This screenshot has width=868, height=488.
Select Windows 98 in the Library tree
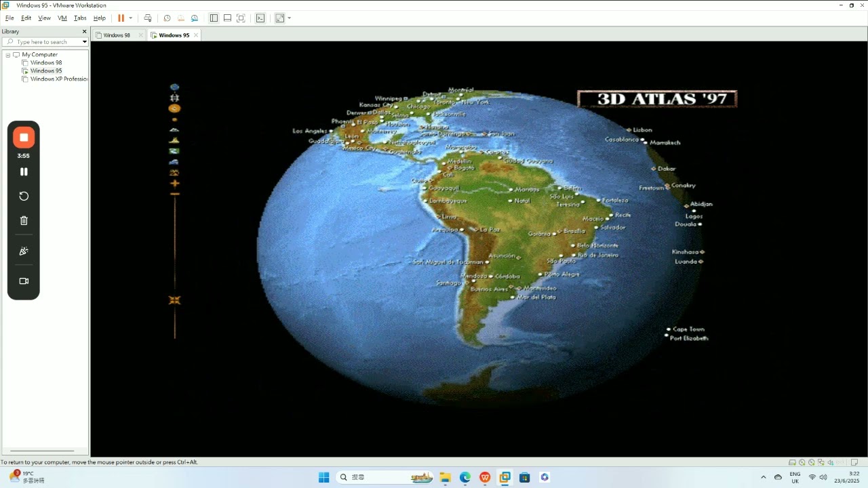pos(46,63)
